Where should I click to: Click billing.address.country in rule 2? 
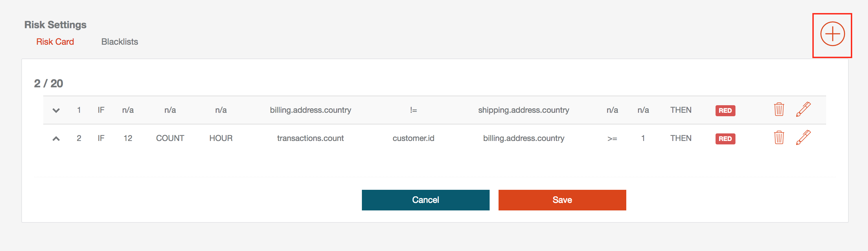[x=524, y=138]
